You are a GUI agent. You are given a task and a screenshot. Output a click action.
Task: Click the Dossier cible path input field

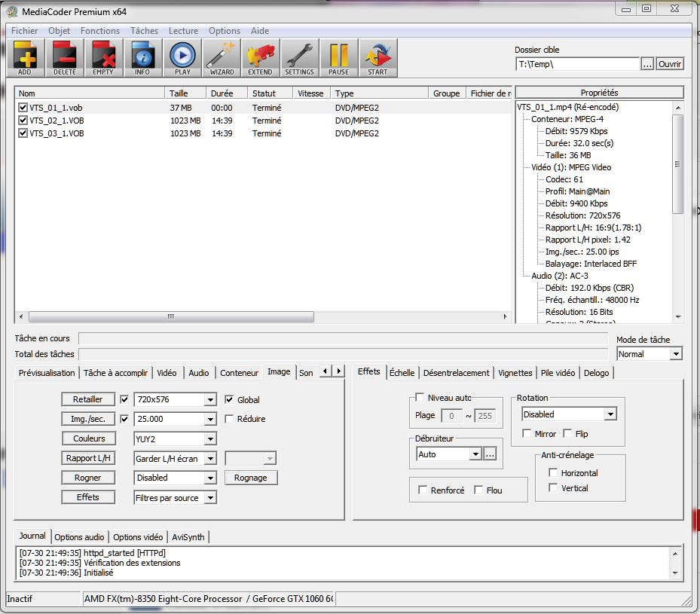[x=577, y=64]
